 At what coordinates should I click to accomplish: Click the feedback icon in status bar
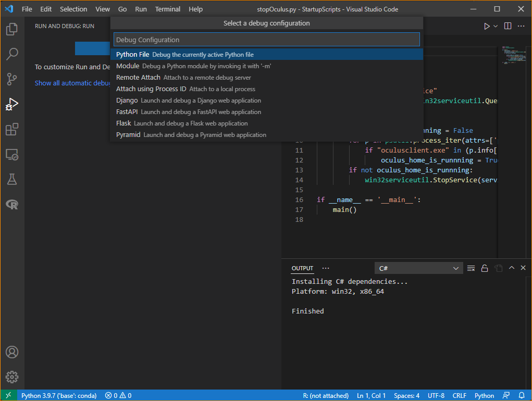pyautogui.click(x=506, y=396)
